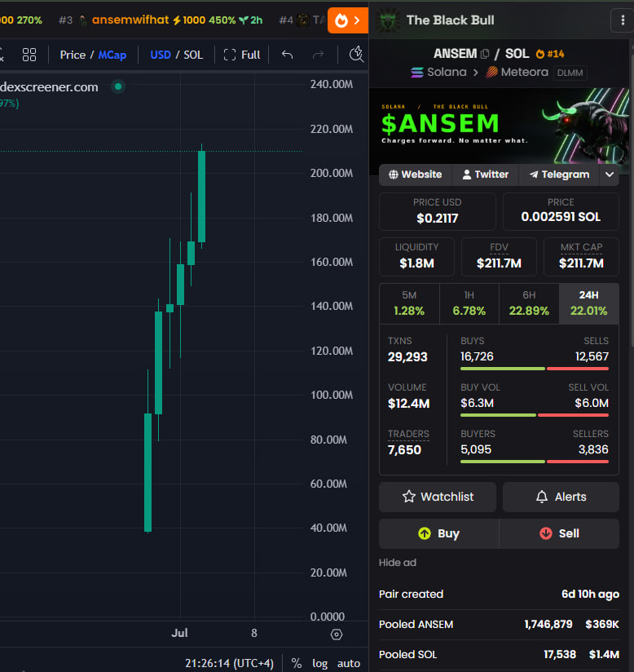Open trending list via orange fire button
The height and width of the screenshot is (672, 634).
coord(348,20)
